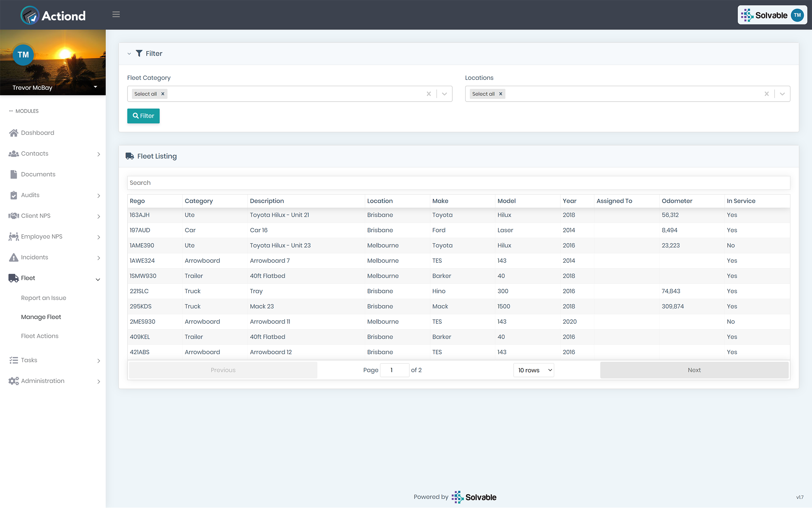The width and height of the screenshot is (812, 508).
Task: Clear all Fleet Category selections
Action: pos(429,93)
